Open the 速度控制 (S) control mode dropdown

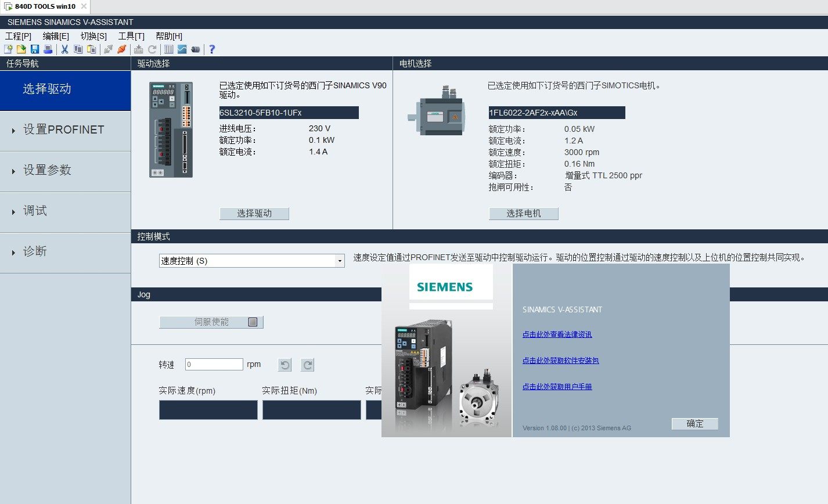pyautogui.click(x=252, y=261)
